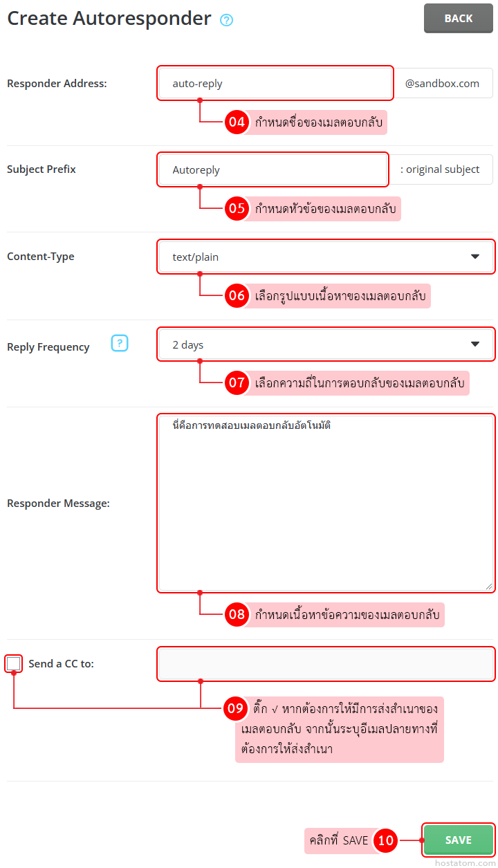Focus the Responder Address auto-reply field
Screen dimensions: 498x868
[x=275, y=83]
